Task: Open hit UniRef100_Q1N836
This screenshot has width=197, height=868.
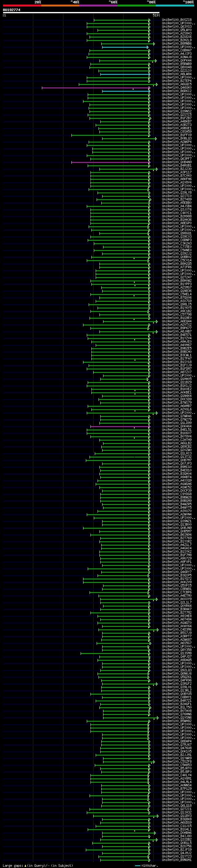Action: [177, 291]
